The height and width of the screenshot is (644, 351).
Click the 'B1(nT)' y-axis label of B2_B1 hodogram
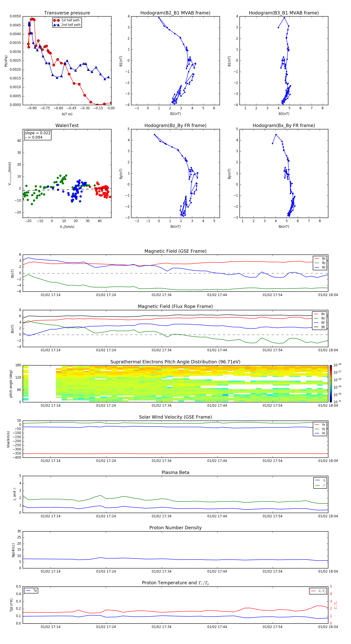pos(121,61)
